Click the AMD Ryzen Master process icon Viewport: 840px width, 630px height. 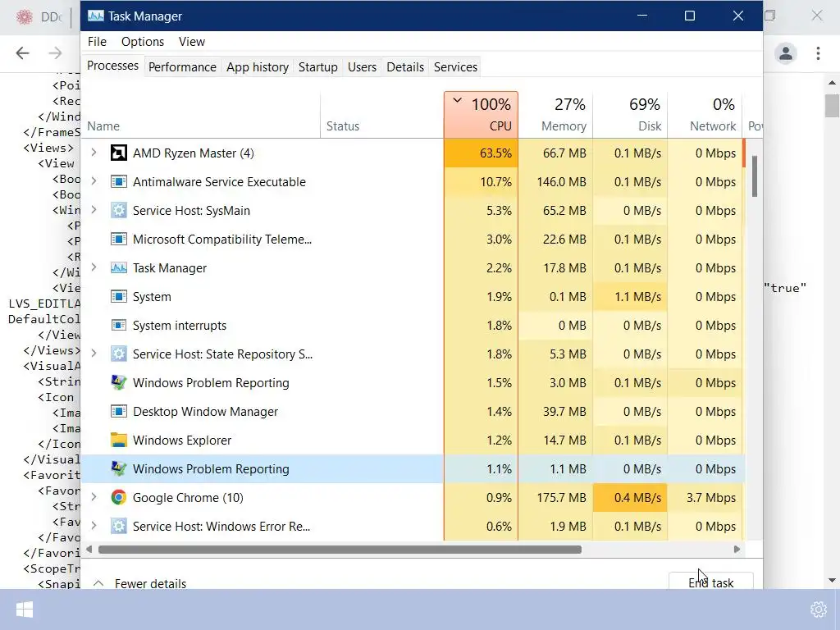118,153
